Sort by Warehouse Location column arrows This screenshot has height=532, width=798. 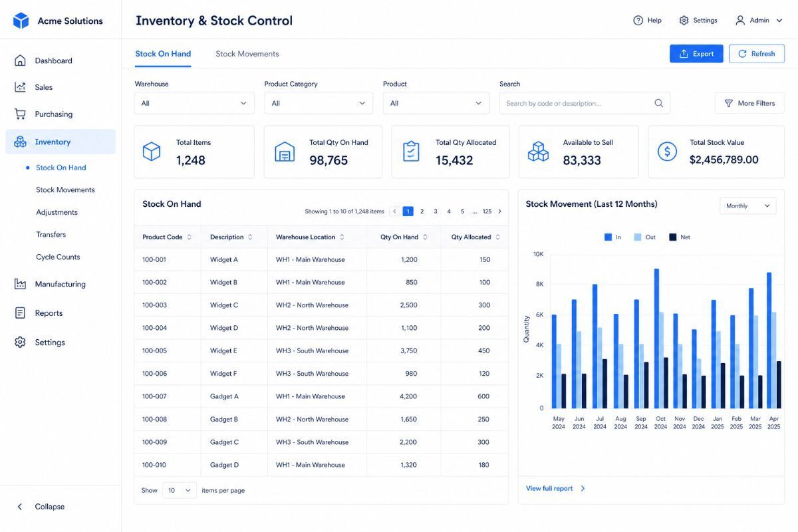tap(342, 237)
